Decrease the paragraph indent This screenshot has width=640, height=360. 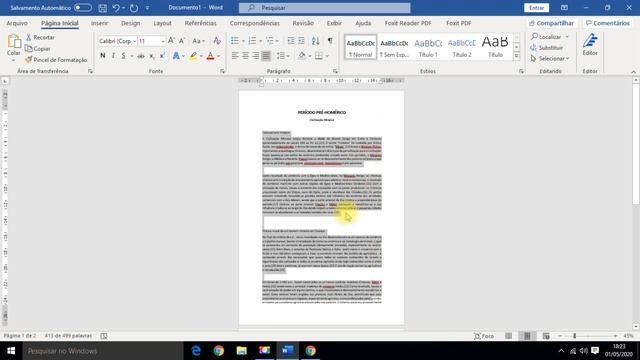pos(291,41)
